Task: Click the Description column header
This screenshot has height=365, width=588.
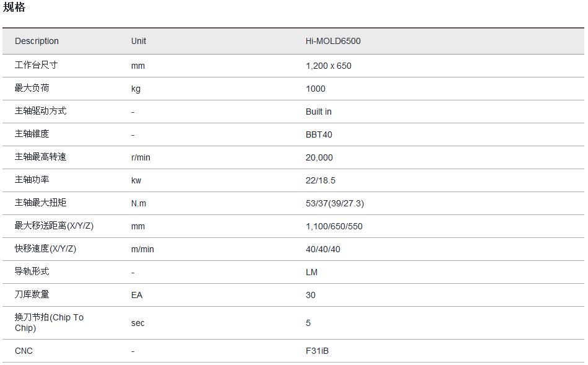Action: tap(37, 41)
